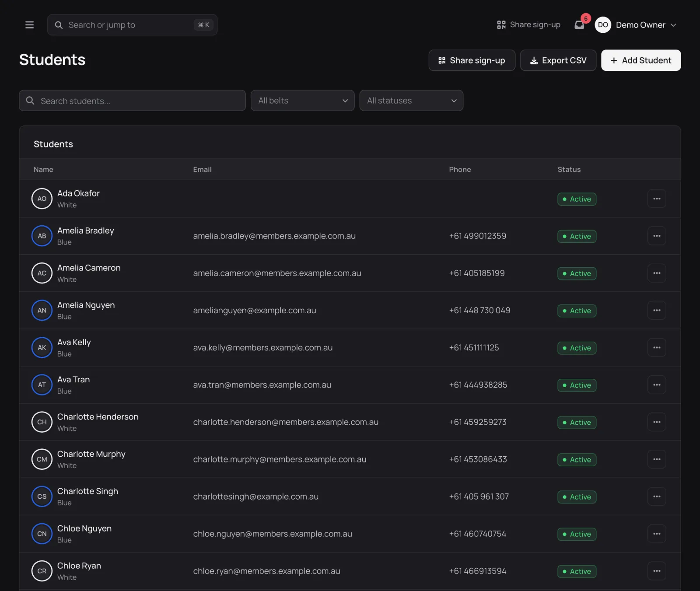
Task: Focus the Search students field
Action: [x=132, y=101]
